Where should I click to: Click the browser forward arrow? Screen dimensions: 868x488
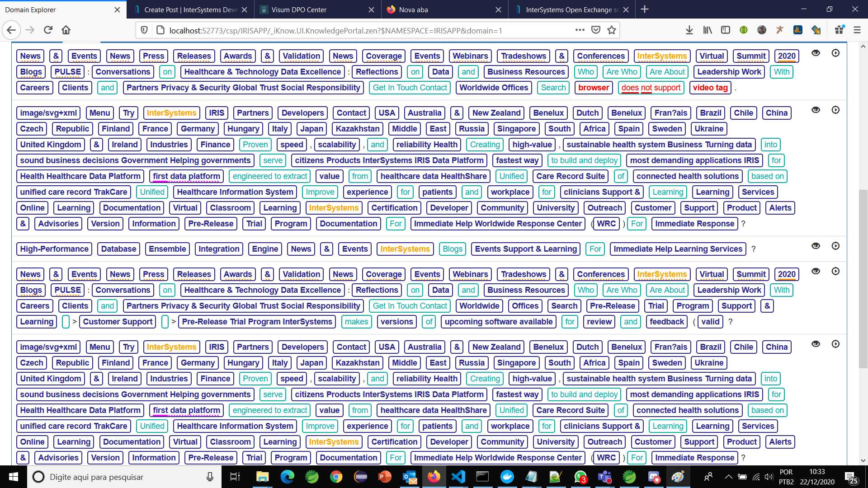click(x=30, y=30)
